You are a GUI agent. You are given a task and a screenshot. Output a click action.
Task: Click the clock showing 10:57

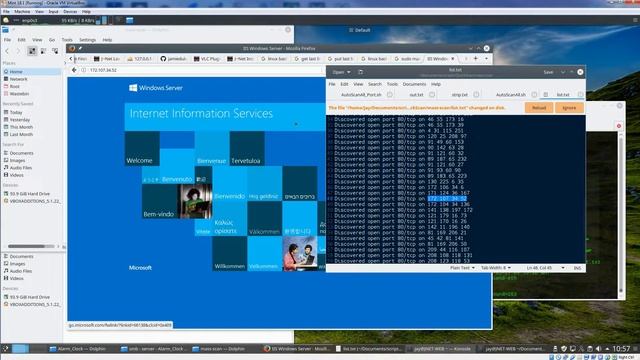click(621, 349)
